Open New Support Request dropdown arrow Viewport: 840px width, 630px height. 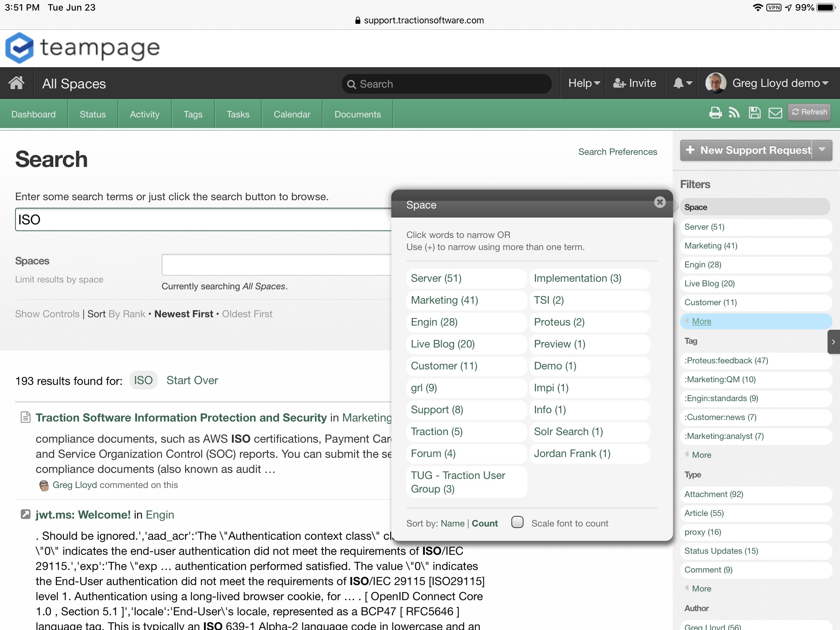point(822,150)
